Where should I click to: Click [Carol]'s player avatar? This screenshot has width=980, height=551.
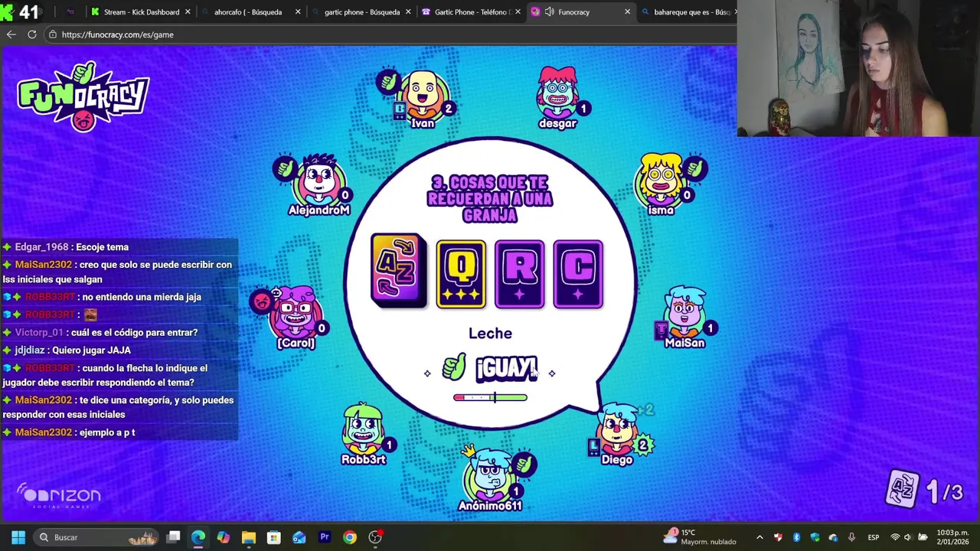[x=296, y=311]
